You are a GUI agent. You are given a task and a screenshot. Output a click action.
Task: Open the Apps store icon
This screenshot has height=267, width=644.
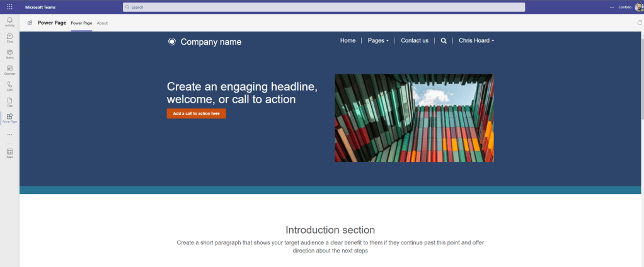click(9, 153)
